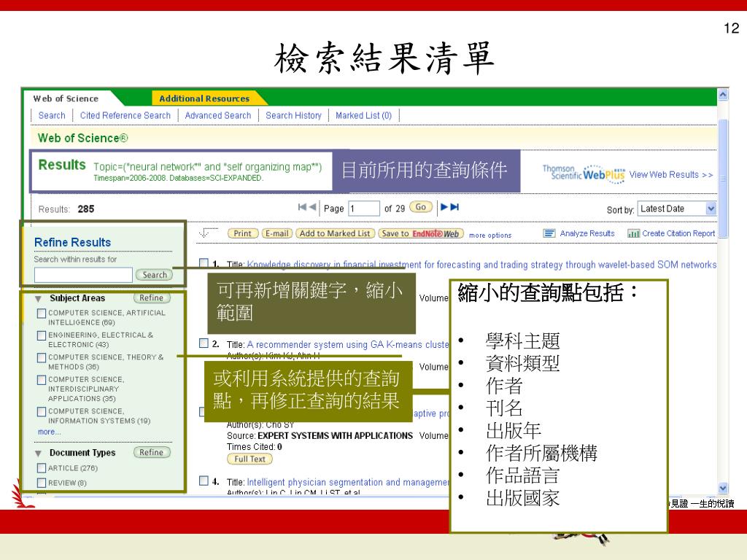Open the Search menu link
747x560 pixels.
pos(52,115)
